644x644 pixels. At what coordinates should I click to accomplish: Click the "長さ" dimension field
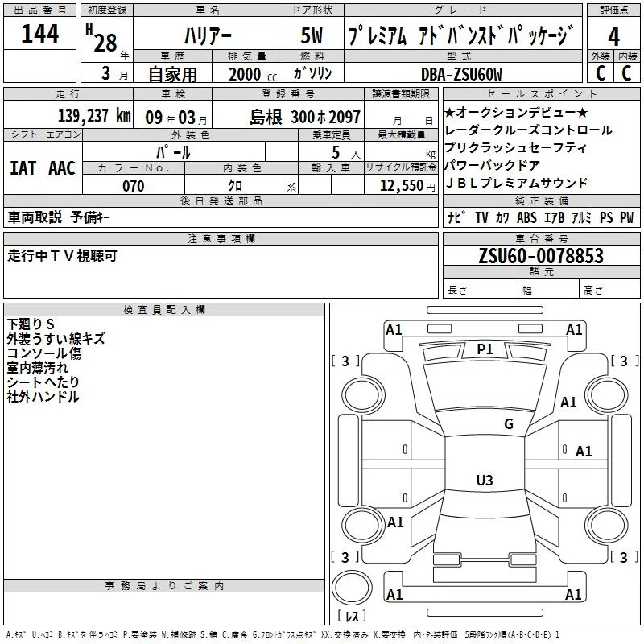(480, 289)
